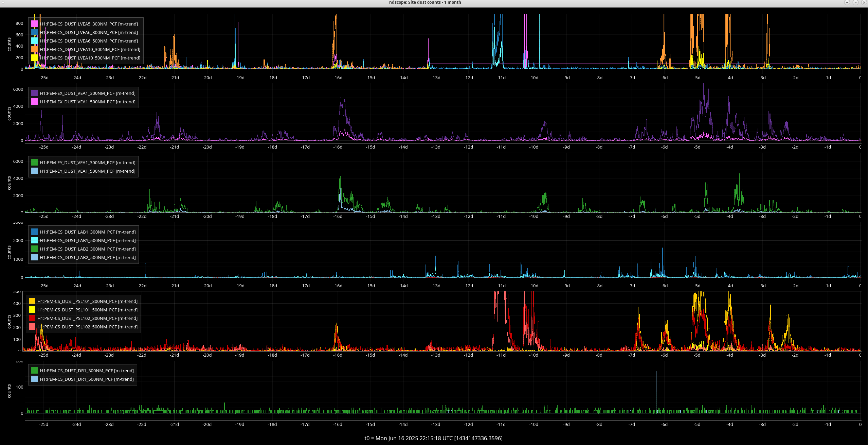
Task: Select H1:PEM-CS_DUST_PSL101_500NM_PCF legend label
Action: pos(88,310)
